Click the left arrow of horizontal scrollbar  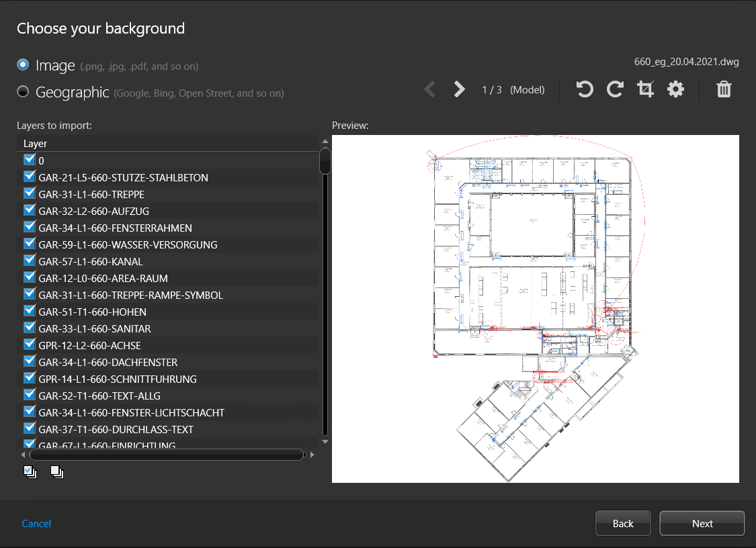[x=24, y=454]
